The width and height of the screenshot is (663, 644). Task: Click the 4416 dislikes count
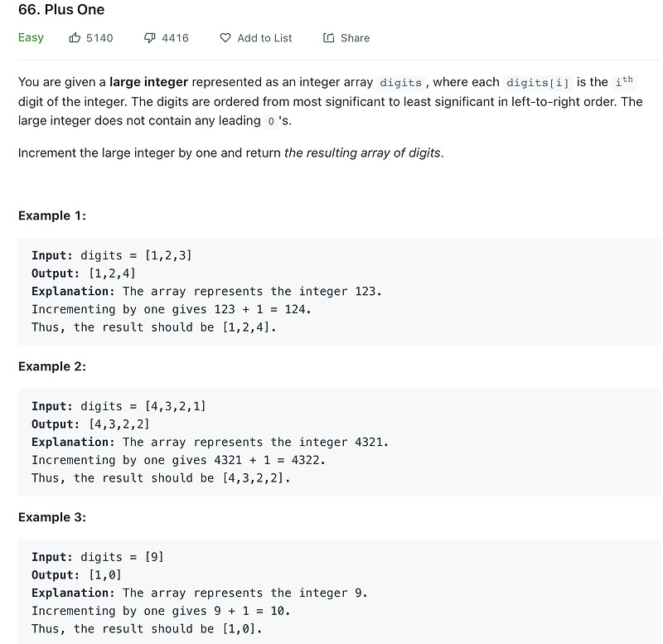(x=175, y=38)
